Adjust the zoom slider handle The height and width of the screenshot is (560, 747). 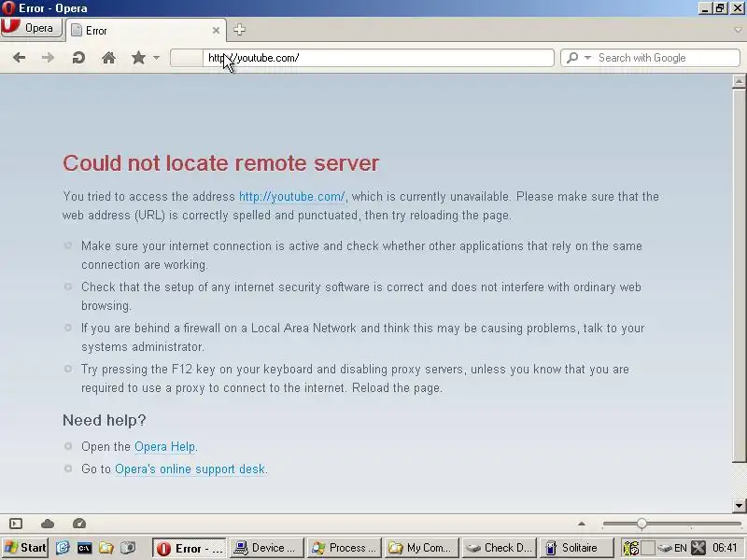[x=641, y=524]
